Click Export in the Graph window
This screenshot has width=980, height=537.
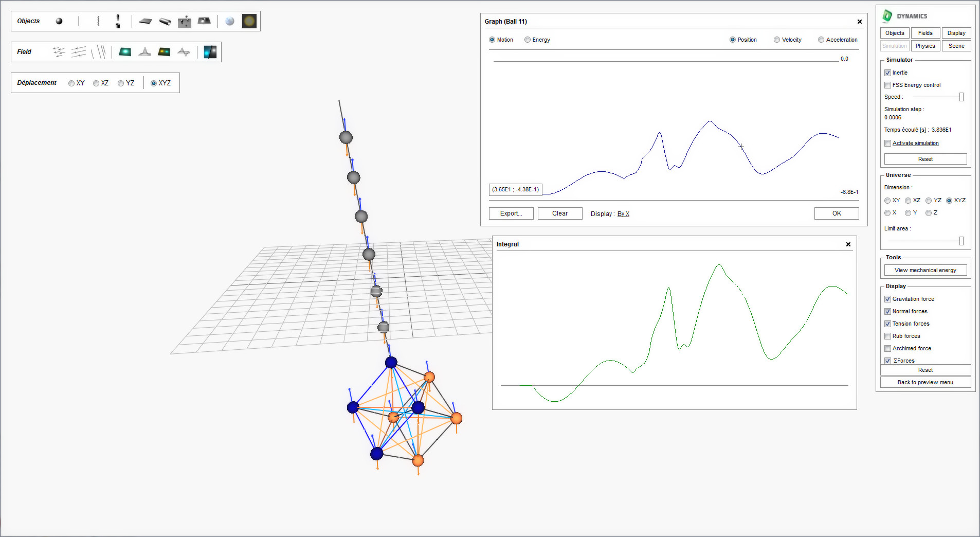[511, 213]
